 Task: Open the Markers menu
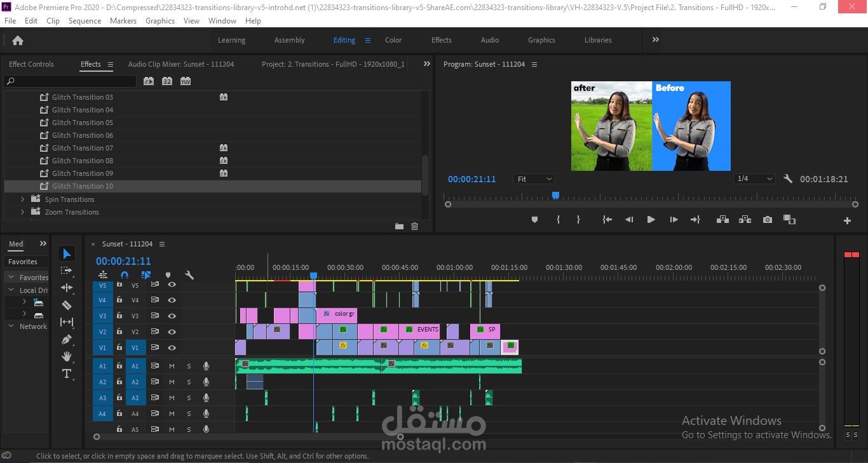[x=123, y=20]
